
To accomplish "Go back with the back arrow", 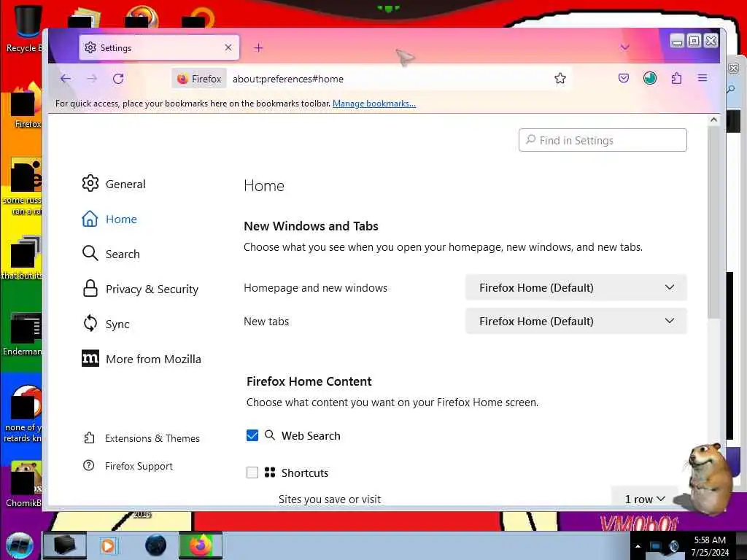I will click(66, 79).
